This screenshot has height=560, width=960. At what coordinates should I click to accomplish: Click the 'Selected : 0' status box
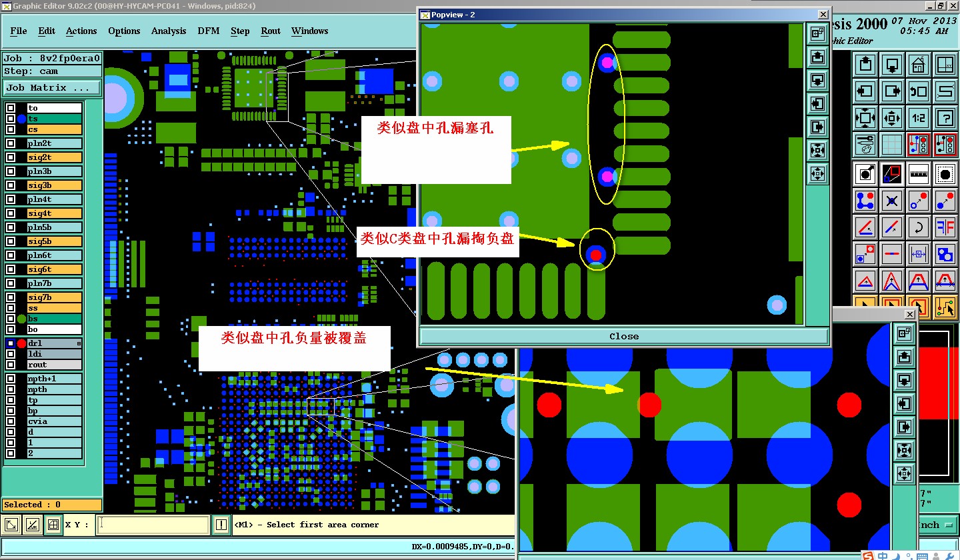tap(52, 505)
